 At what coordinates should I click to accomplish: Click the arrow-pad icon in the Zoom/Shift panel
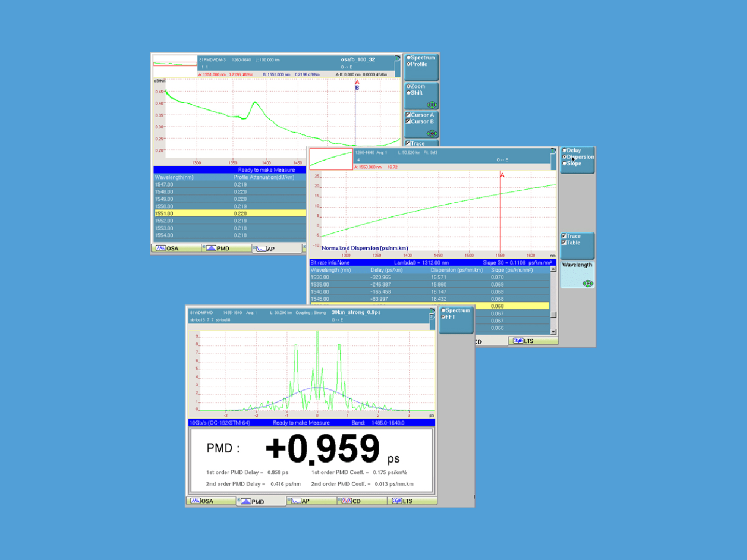432,105
